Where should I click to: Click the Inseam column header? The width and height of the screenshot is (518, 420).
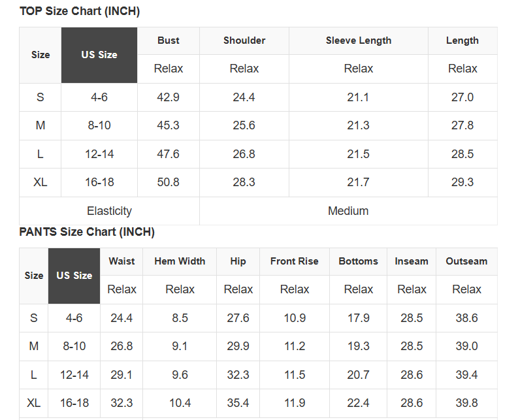412,261
